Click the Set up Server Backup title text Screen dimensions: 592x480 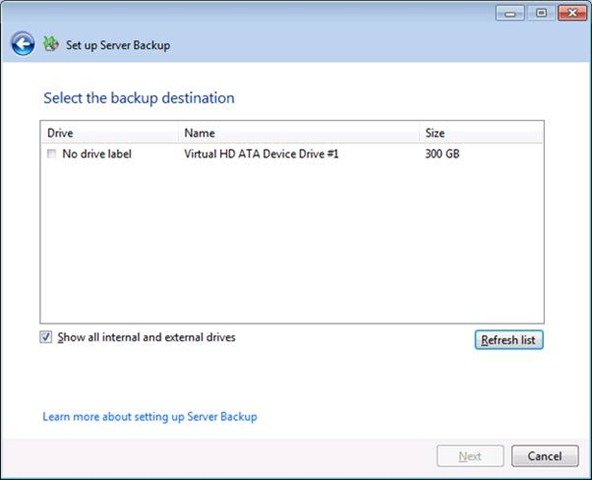tap(118, 45)
